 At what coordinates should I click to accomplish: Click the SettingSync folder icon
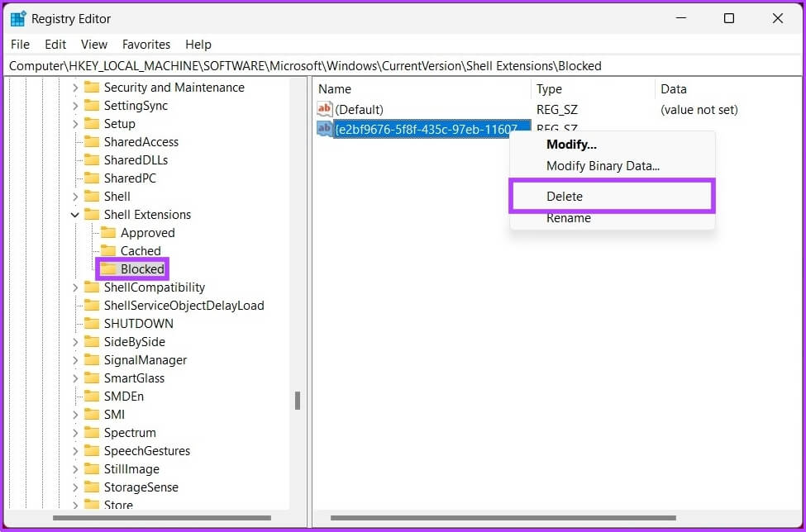point(92,105)
